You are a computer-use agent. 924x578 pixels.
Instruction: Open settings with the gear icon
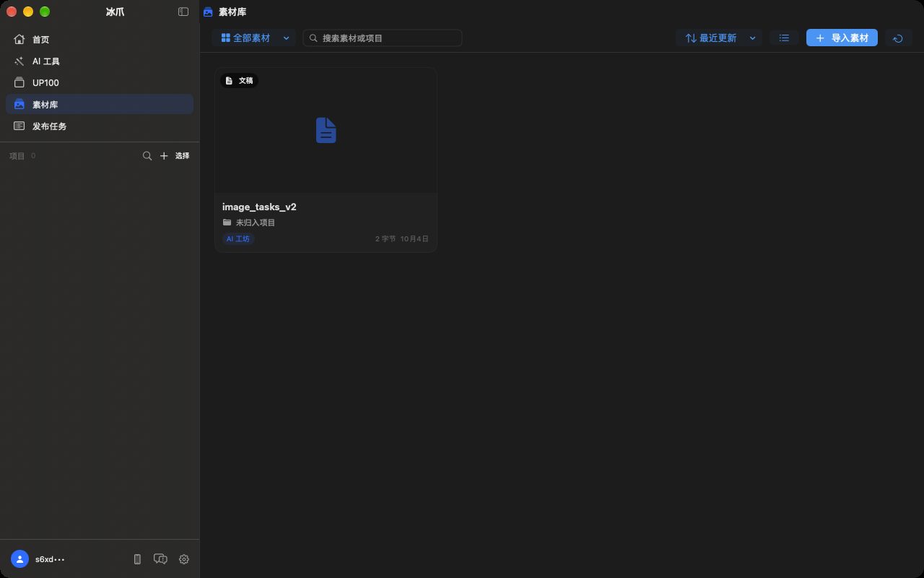(184, 559)
